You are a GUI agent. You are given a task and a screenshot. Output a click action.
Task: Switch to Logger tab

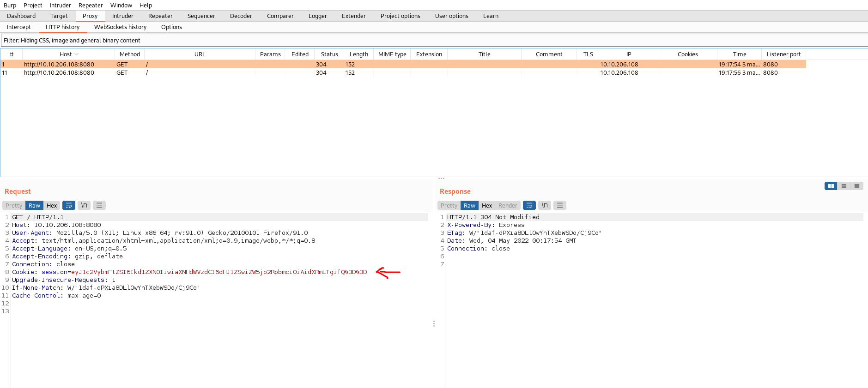(x=318, y=16)
